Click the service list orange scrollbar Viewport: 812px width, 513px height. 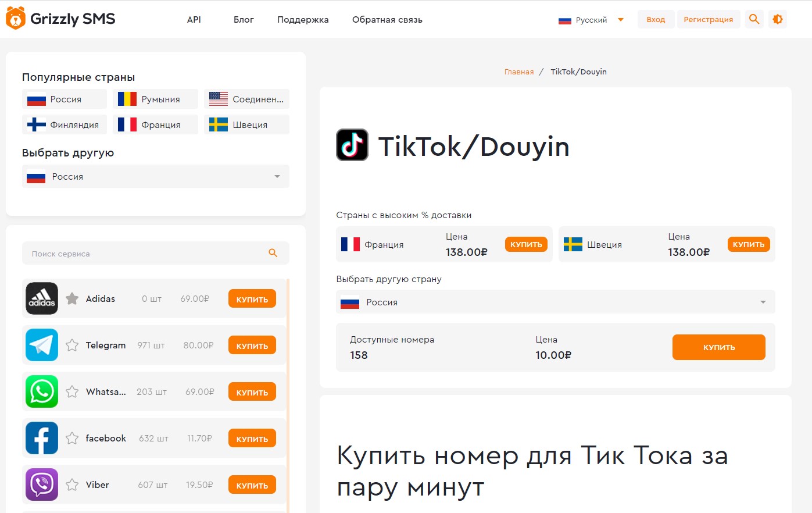pos(288,396)
